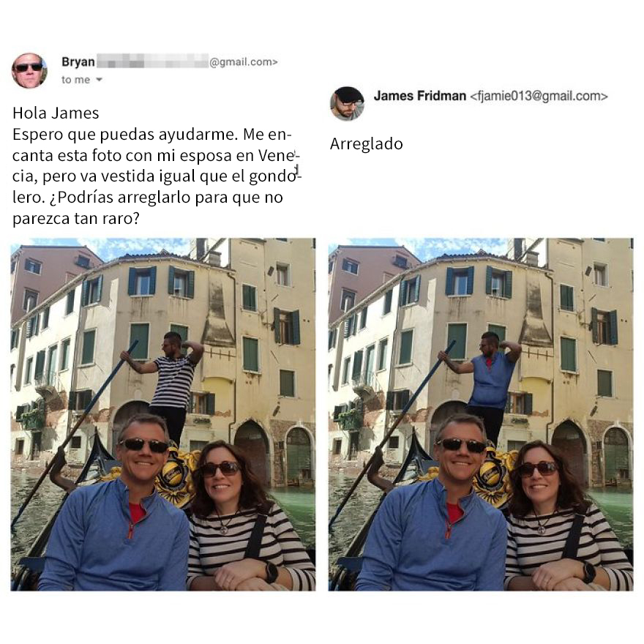Viewport: 644px width, 644px height.
Task: Select the sender name Bryan
Action: point(78,61)
